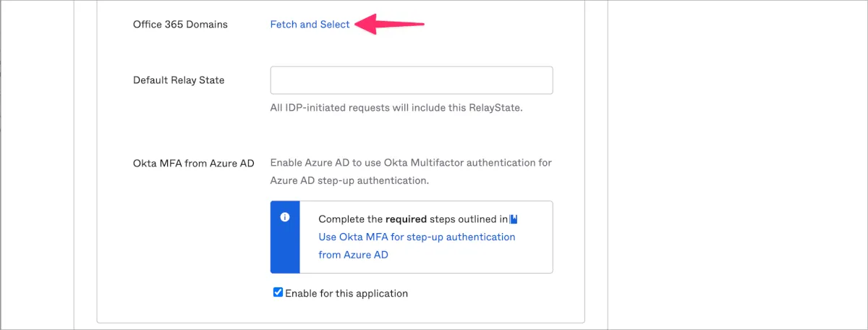
Task: Click the empty panel right of the form
Action: [734, 159]
